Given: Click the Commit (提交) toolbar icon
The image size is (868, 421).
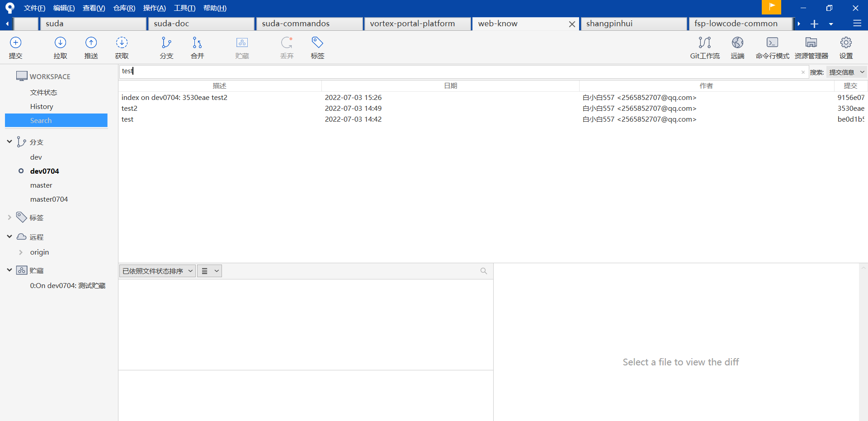Looking at the screenshot, I should point(15,47).
